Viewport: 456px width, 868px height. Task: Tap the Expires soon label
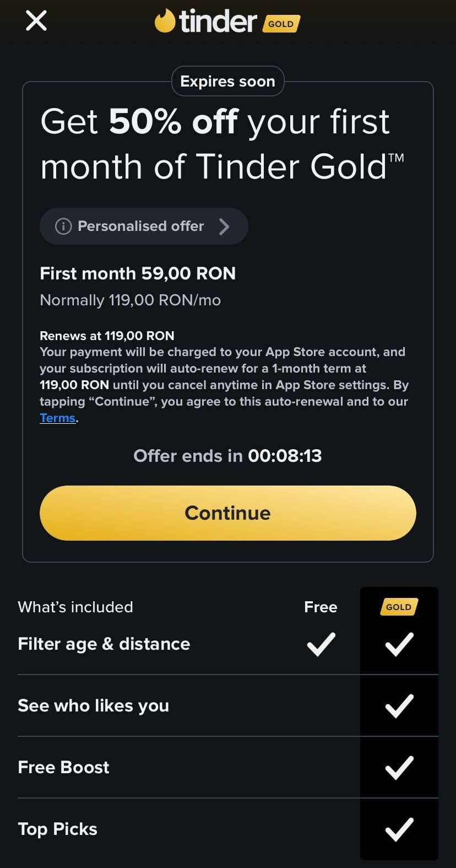tap(227, 81)
